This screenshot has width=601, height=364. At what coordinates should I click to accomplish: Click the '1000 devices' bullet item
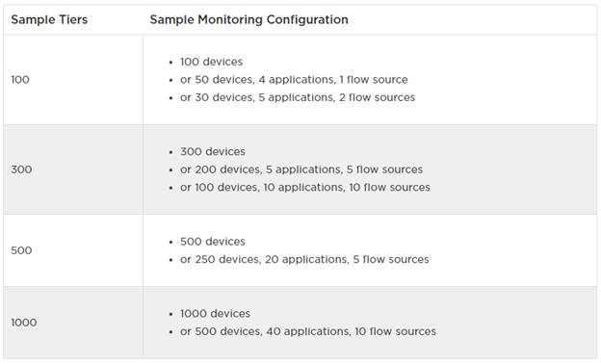click(x=215, y=313)
